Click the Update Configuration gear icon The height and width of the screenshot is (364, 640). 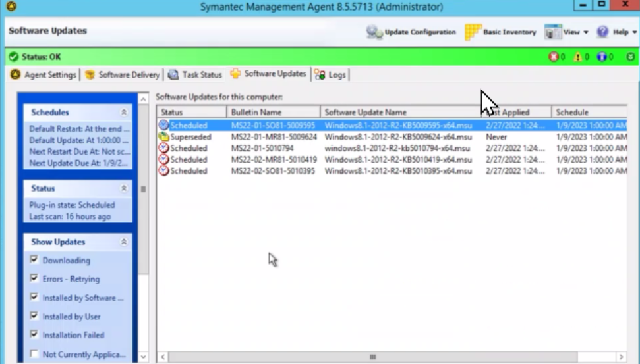click(x=374, y=32)
